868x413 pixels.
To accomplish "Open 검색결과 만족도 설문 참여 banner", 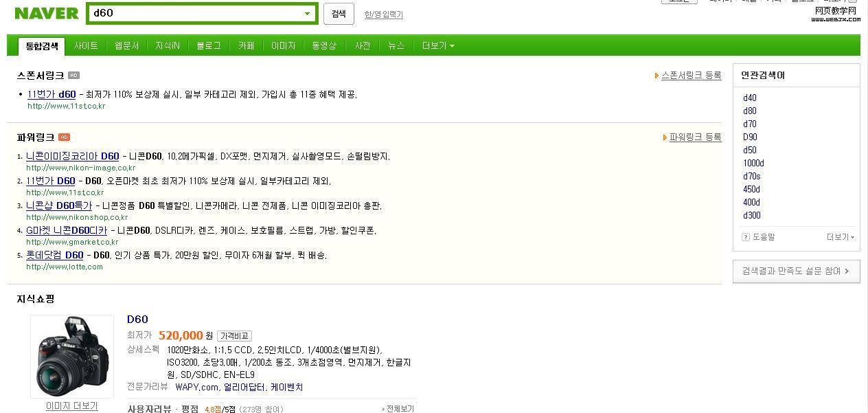I will [x=796, y=271].
